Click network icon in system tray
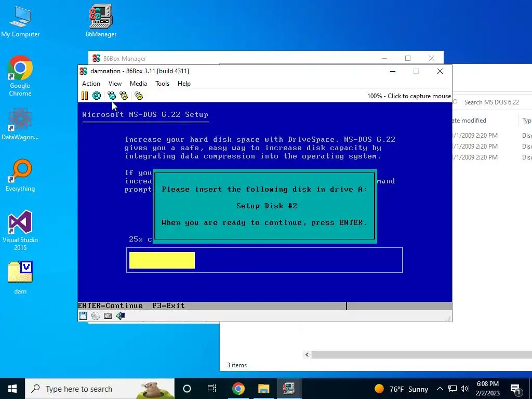The image size is (532, 399). coord(453,389)
